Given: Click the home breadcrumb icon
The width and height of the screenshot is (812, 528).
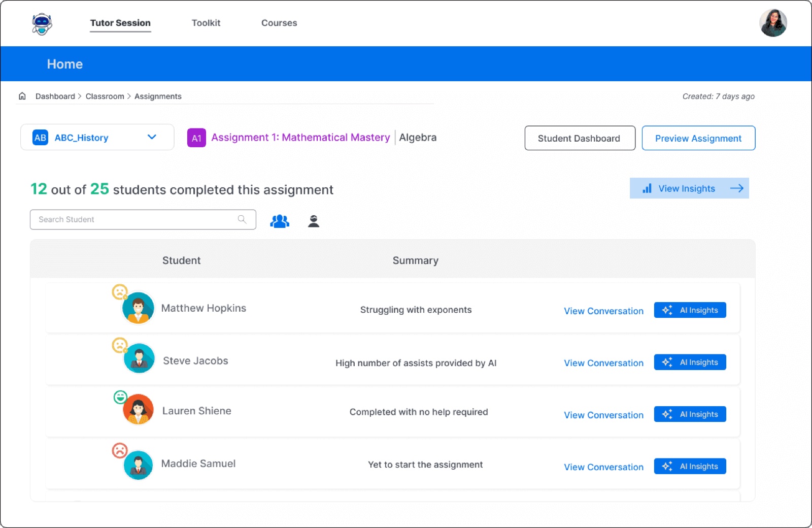Looking at the screenshot, I should 22,96.
